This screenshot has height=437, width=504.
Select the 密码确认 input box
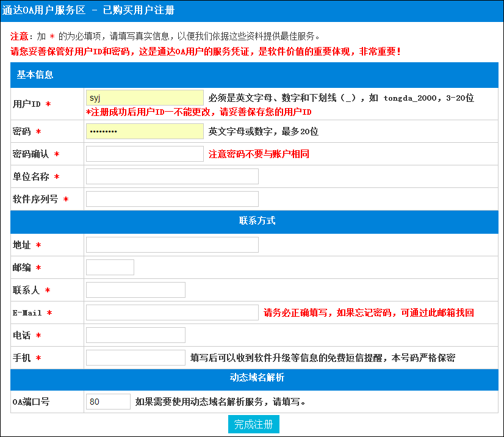pyautogui.click(x=145, y=154)
